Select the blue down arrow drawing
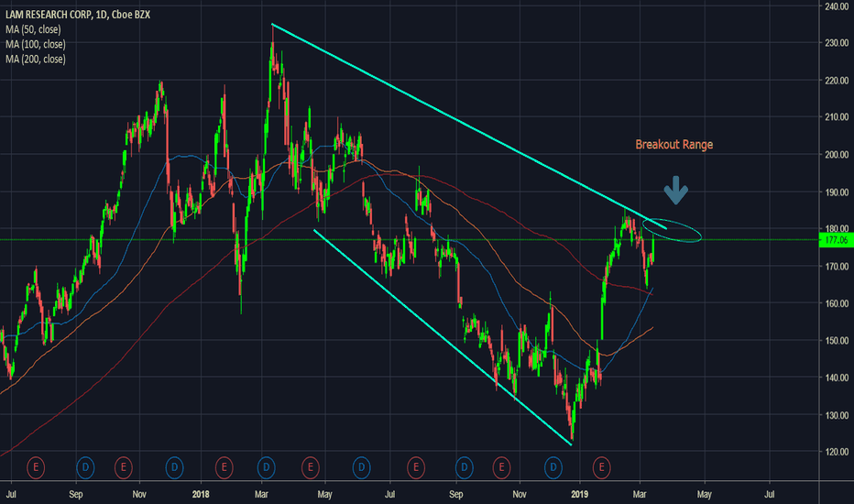Screen dimensions: 854x504 (x=676, y=191)
